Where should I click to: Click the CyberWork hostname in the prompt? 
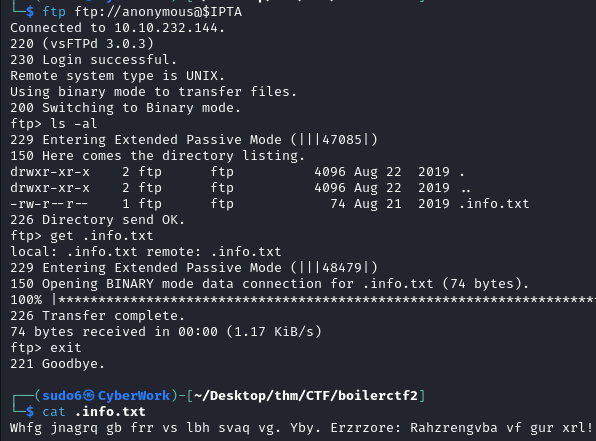point(134,396)
